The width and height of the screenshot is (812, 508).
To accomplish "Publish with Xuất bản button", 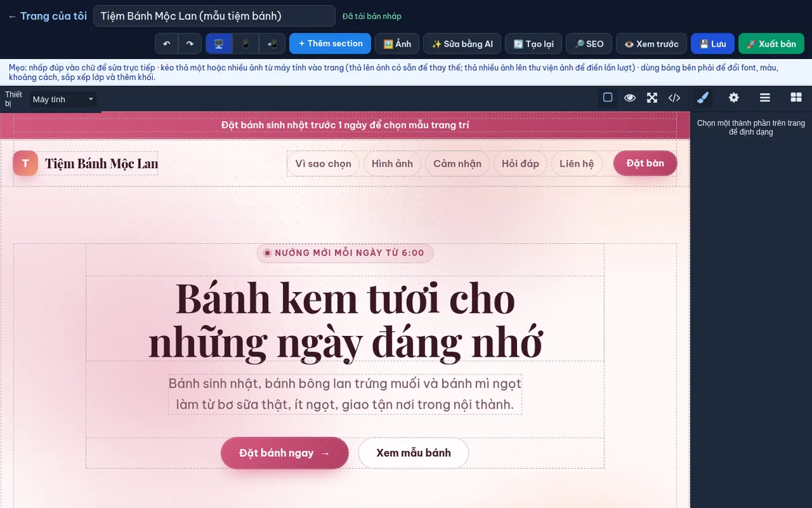I will (x=771, y=43).
